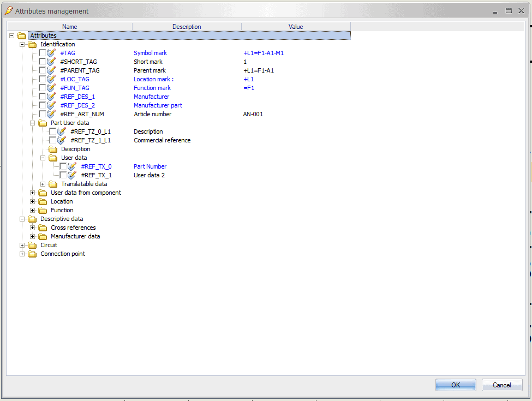The height and width of the screenshot is (401, 532).
Task: Click the attribute icon next to #REF_TX_0
Action: [73, 166]
